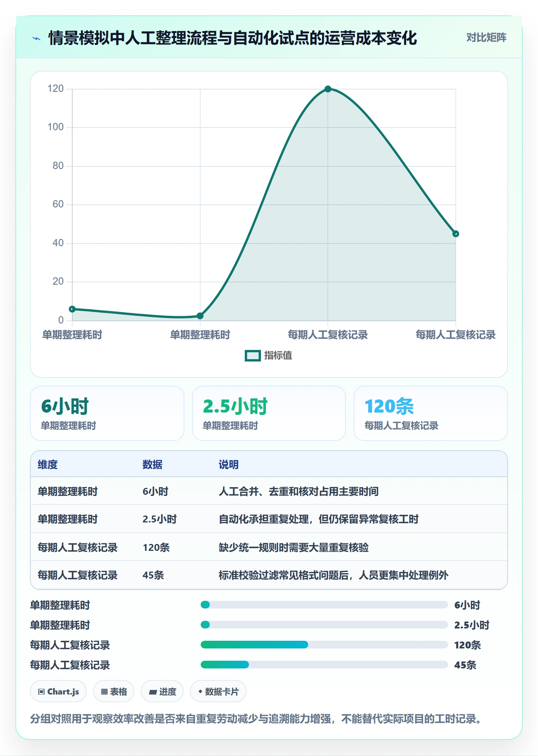
Task: Click the 数据卡片 tag
Action: pyautogui.click(x=218, y=691)
